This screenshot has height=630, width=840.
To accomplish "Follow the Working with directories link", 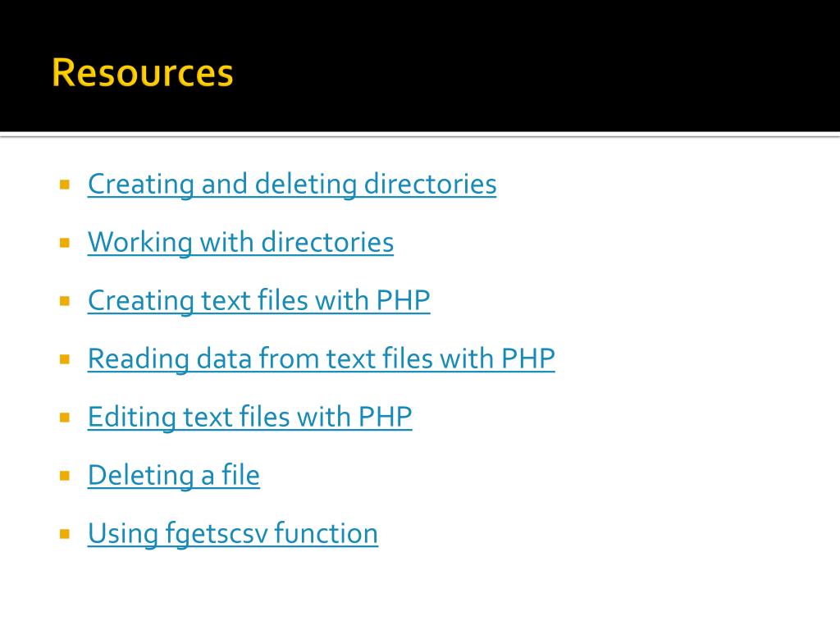I will click(240, 242).
